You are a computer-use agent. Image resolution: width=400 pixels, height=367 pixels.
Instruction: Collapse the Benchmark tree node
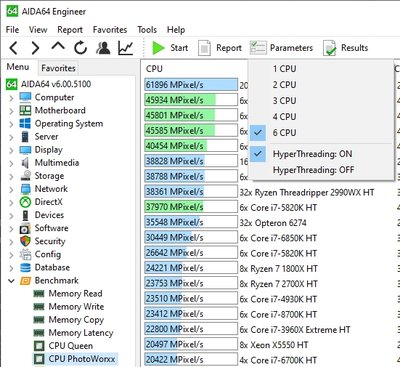(11, 281)
